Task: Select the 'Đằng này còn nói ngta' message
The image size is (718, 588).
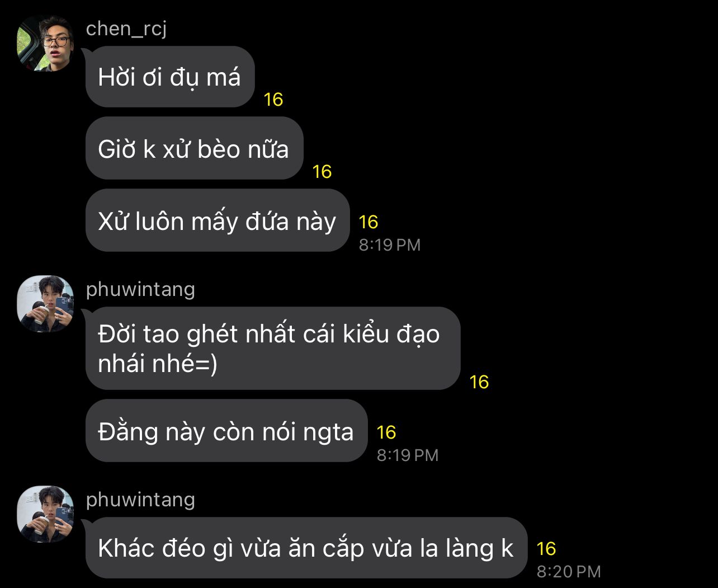Action: pyautogui.click(x=226, y=431)
